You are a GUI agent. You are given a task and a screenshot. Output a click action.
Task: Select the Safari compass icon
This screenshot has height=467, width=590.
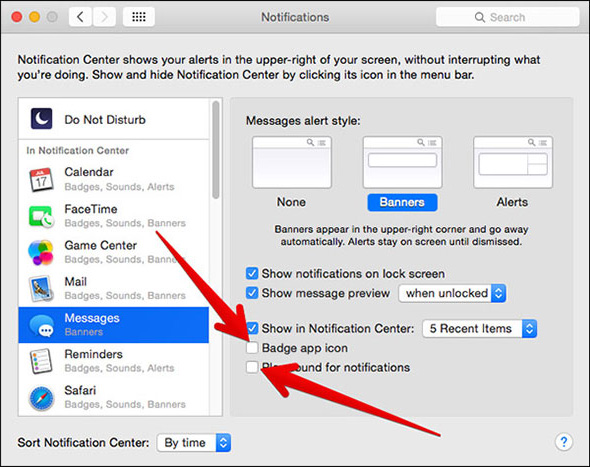coord(41,398)
